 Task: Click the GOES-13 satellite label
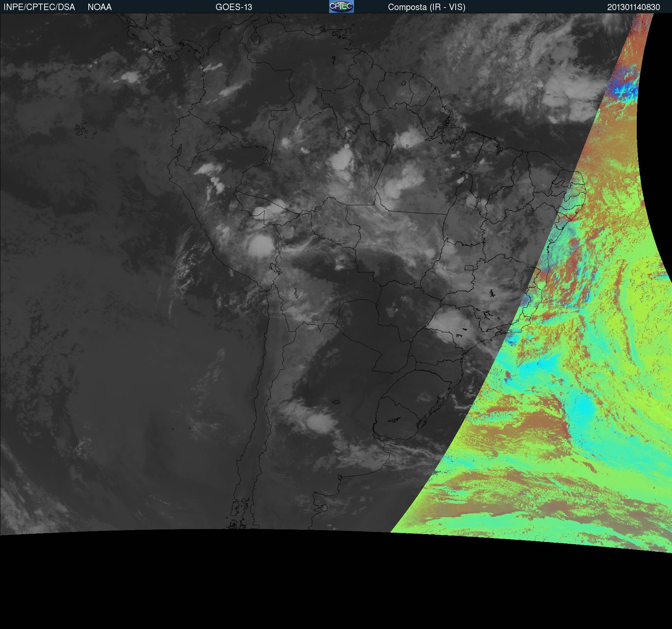point(234,7)
